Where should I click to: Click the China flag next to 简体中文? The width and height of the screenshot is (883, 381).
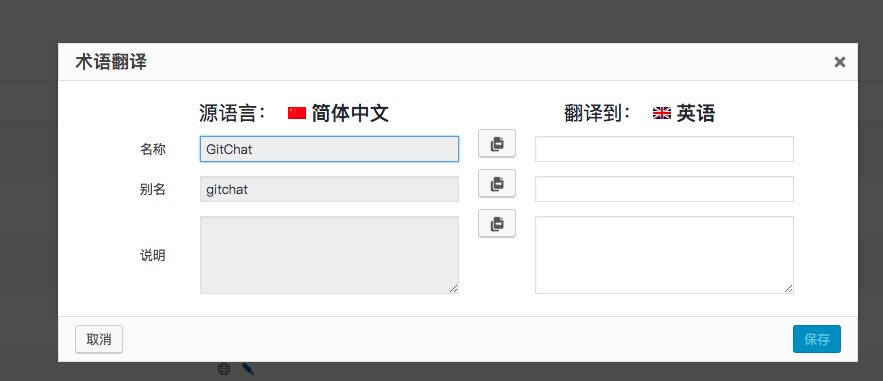[x=297, y=113]
